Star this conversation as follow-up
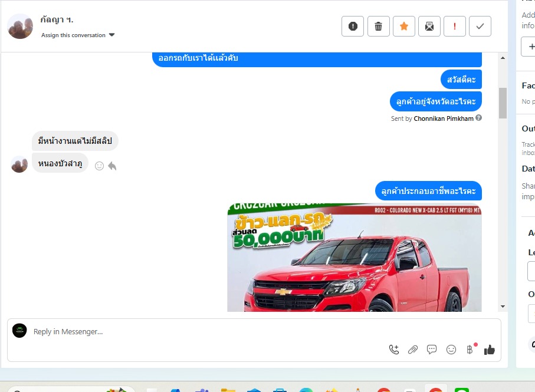 [403, 27]
